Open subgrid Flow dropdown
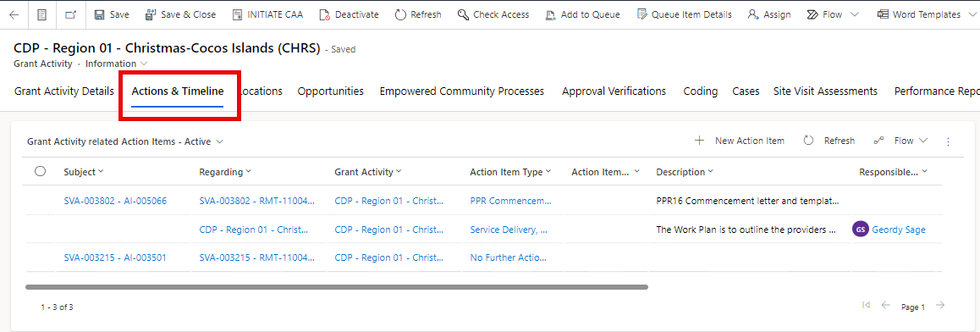 [900, 141]
